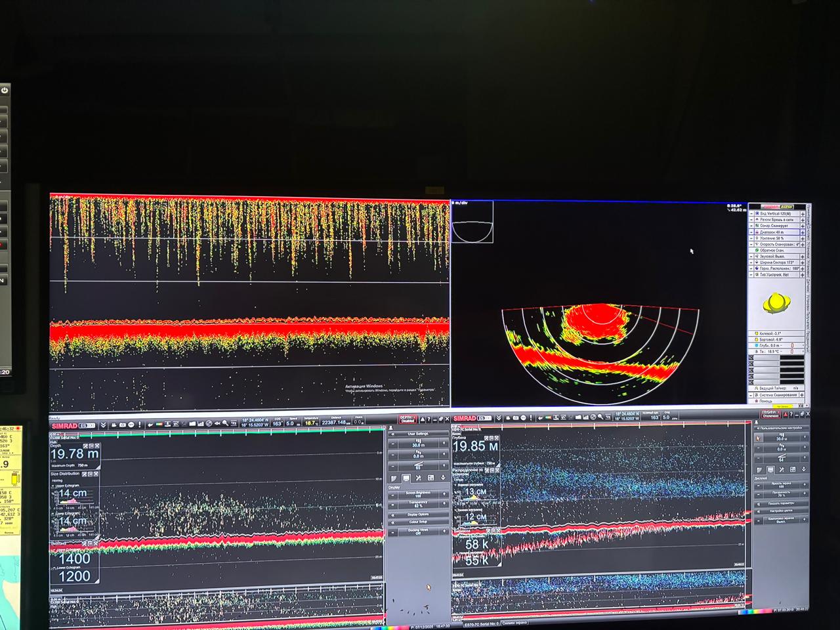The height and width of the screenshot is (630, 840).
Task: Open the Colour Setup button
Action: [418, 522]
